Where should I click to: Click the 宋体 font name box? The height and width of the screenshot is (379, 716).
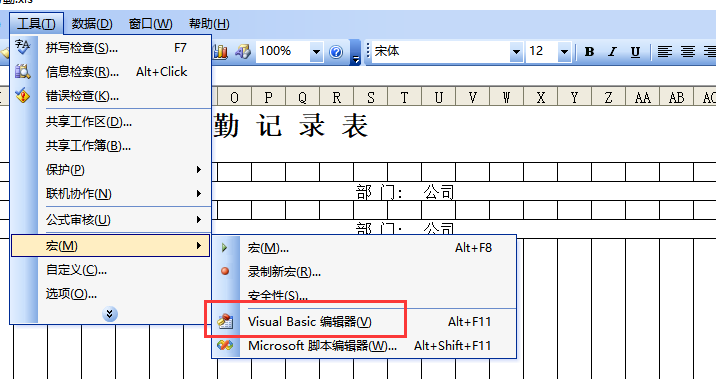(x=441, y=52)
